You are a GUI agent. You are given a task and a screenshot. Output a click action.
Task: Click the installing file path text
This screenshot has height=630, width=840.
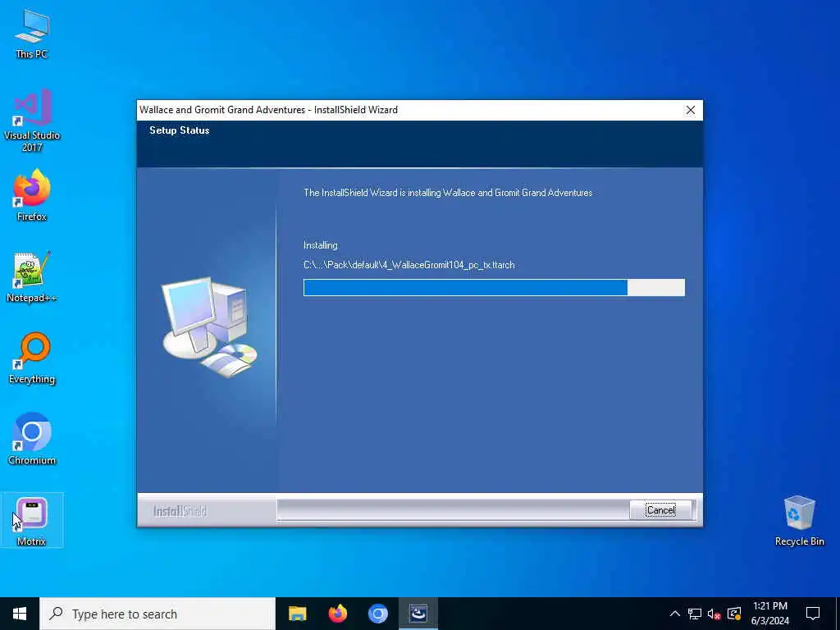click(x=409, y=265)
